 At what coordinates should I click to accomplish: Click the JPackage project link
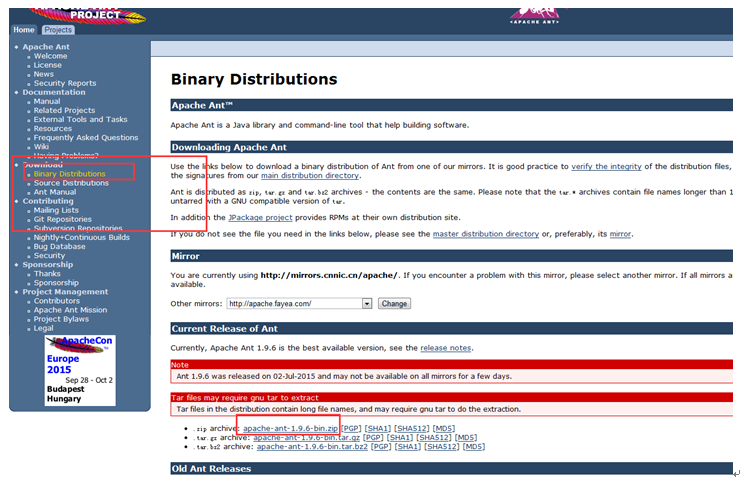pyautogui.click(x=260, y=218)
